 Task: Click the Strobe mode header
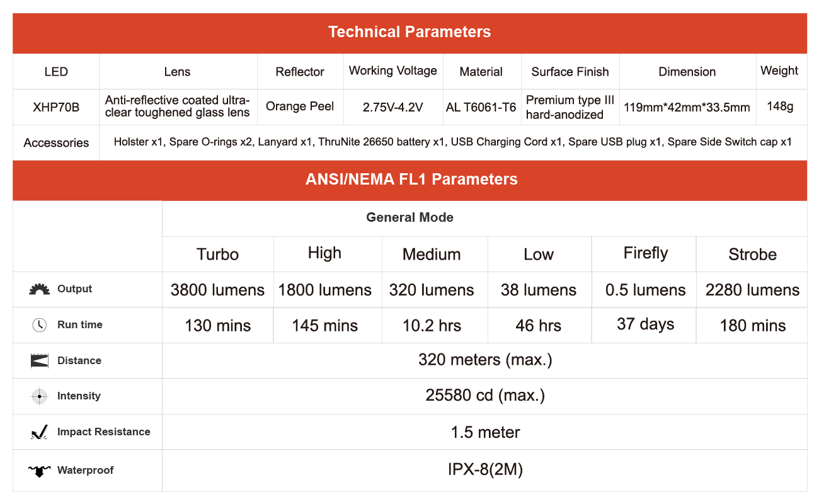[752, 255]
